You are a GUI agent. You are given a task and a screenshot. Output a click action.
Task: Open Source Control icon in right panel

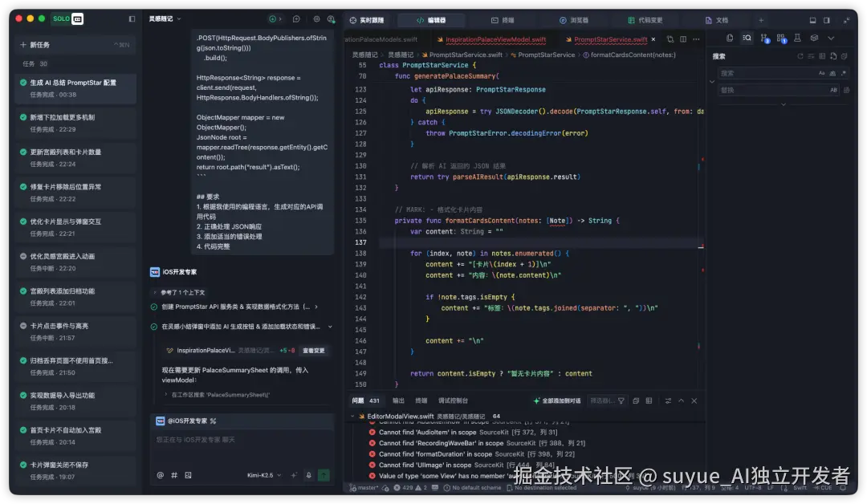(764, 38)
